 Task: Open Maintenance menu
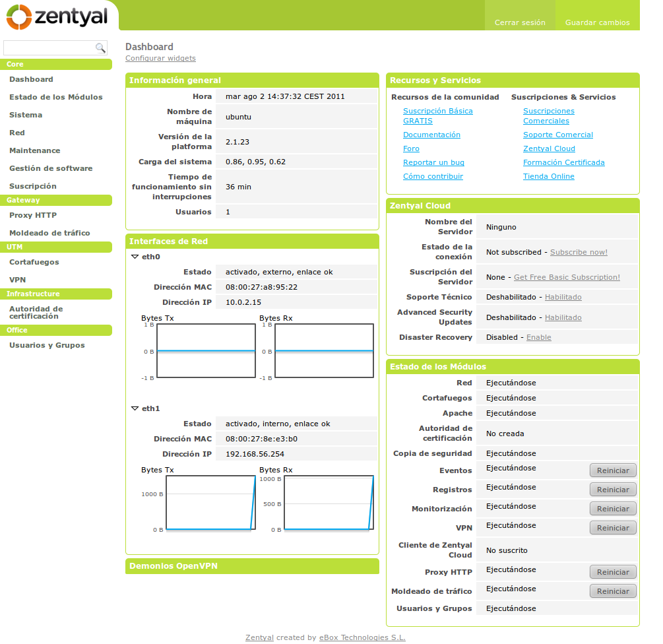coord(35,150)
